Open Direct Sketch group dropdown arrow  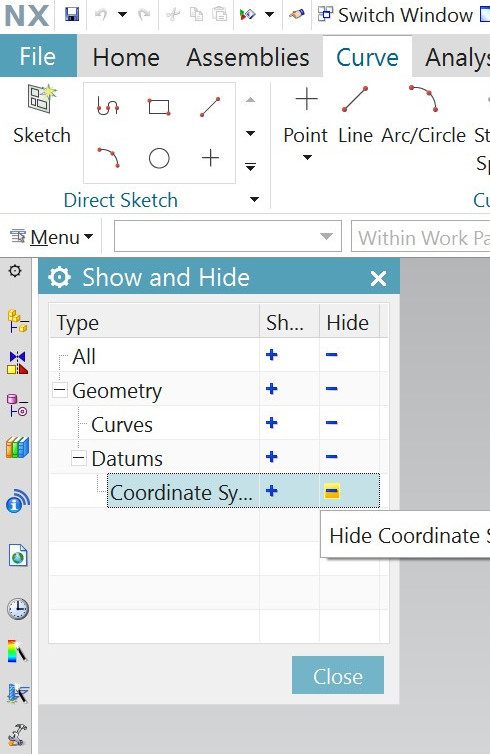(255, 199)
